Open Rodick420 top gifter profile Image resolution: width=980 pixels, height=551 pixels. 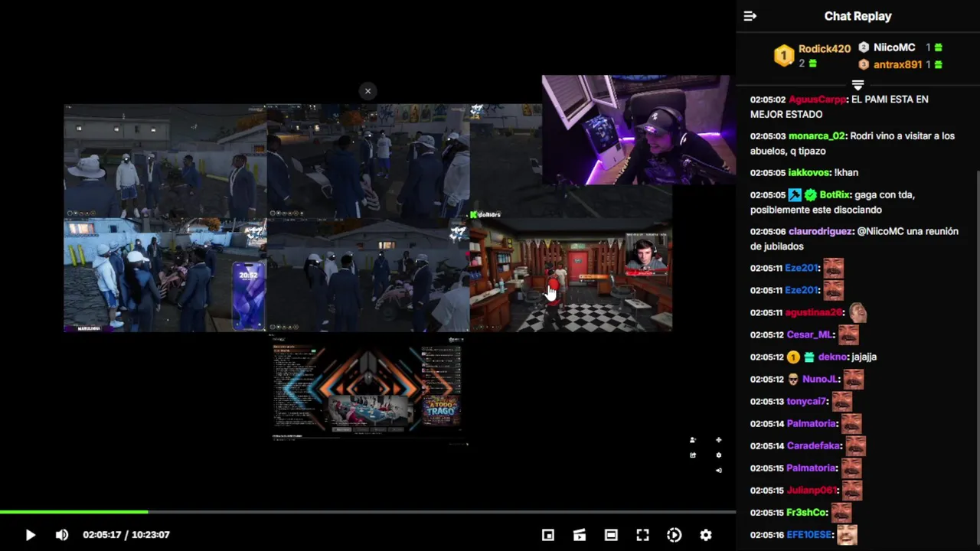pyautogui.click(x=825, y=48)
